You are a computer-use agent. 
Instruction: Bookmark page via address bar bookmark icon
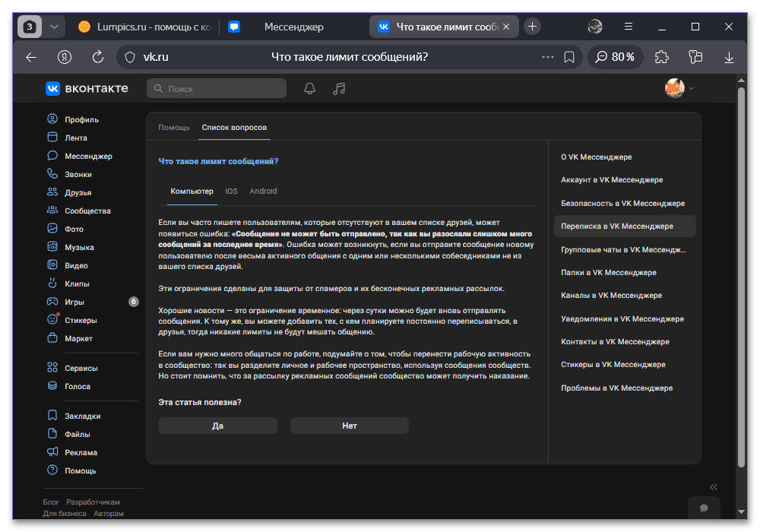coord(569,57)
